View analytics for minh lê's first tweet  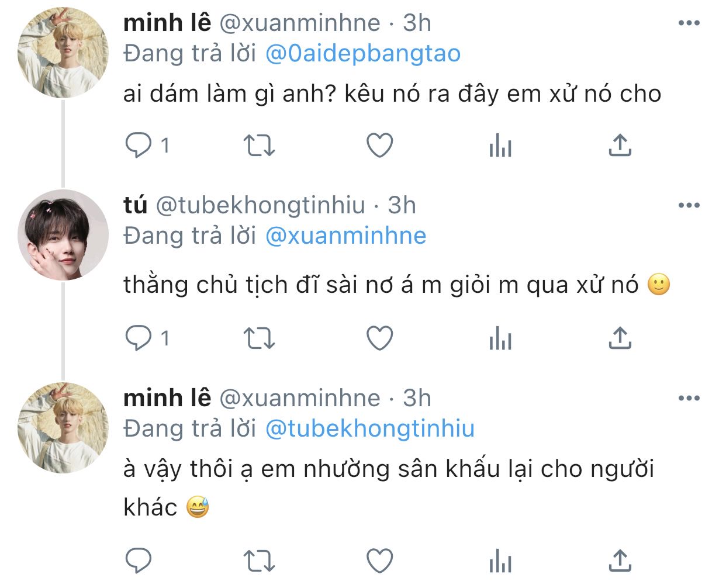500,145
